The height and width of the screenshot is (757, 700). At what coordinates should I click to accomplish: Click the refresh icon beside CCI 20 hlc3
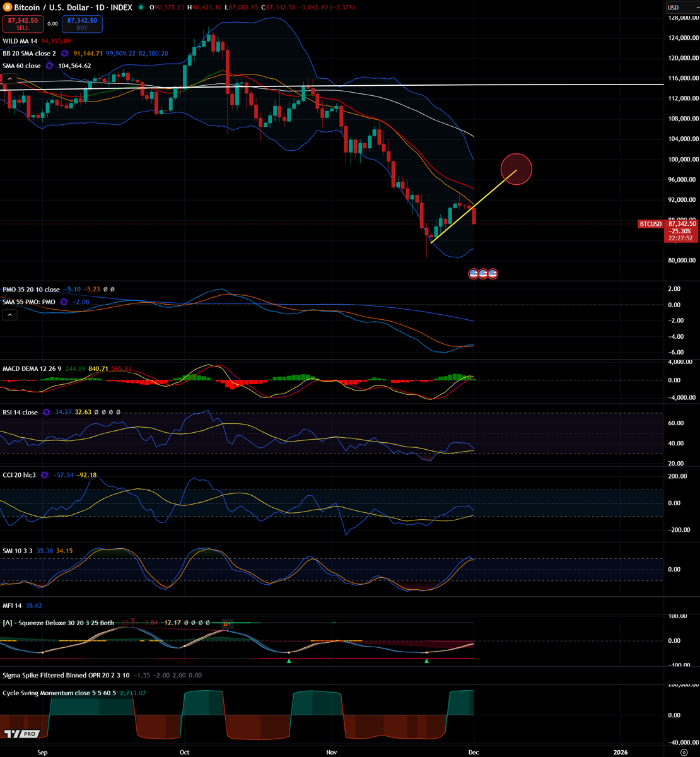tap(44, 475)
